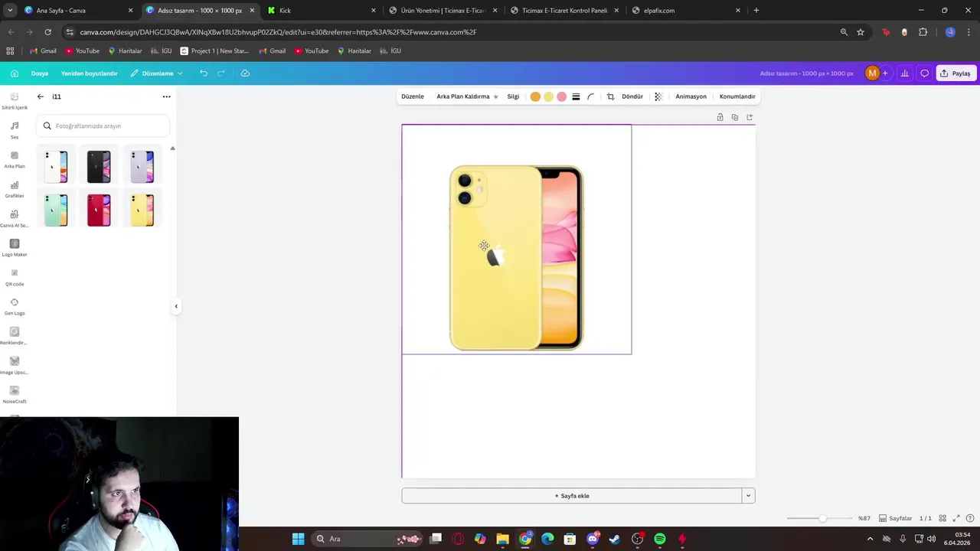Open the Dosya menu

pyautogui.click(x=40, y=73)
